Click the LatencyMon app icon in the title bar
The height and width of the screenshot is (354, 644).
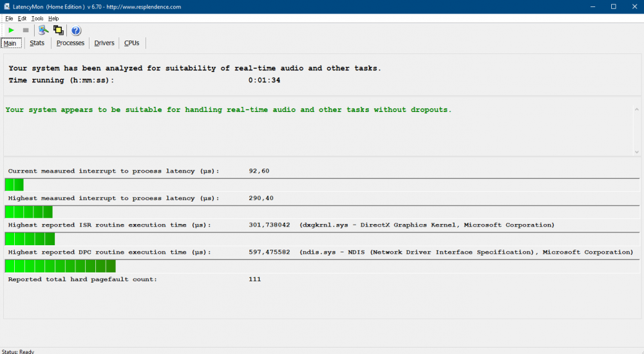[x=6, y=6]
